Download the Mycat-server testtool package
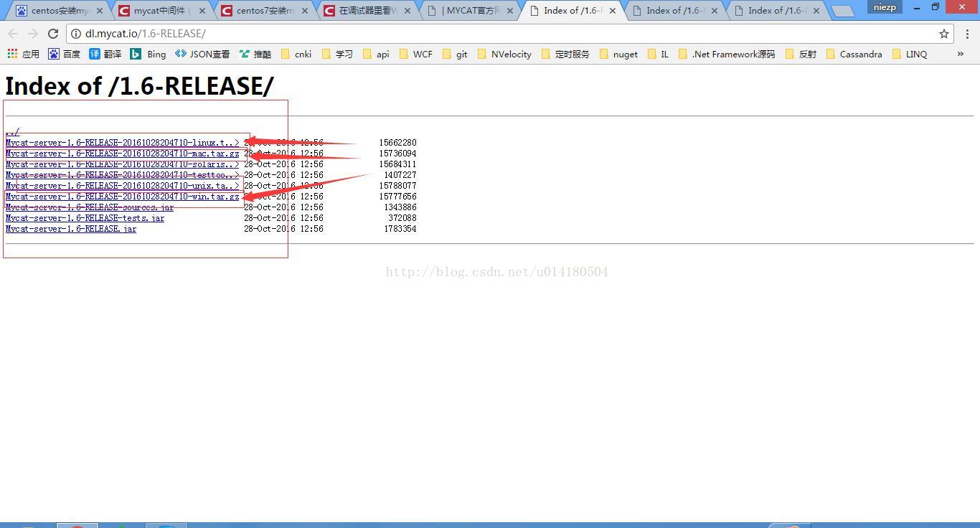This screenshot has height=528, width=980. tap(122, 174)
